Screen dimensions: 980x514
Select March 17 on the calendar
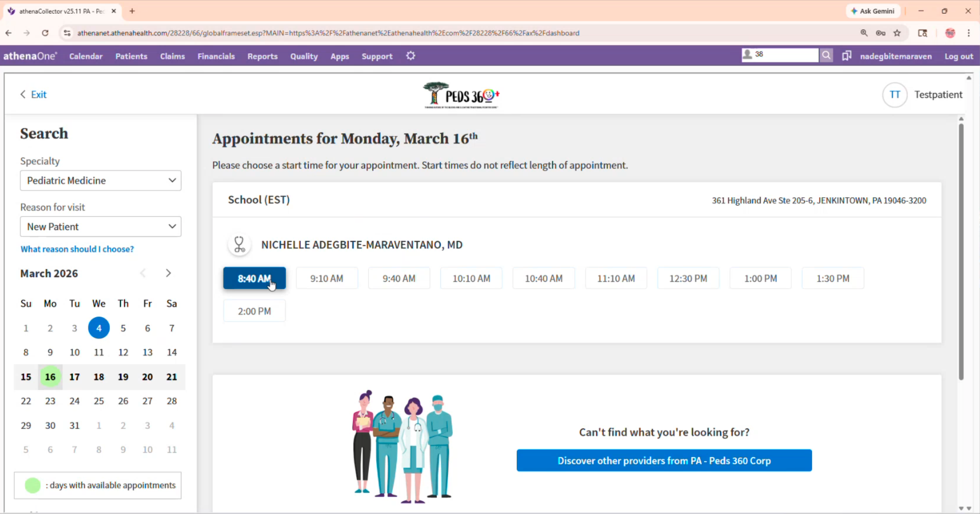point(75,377)
